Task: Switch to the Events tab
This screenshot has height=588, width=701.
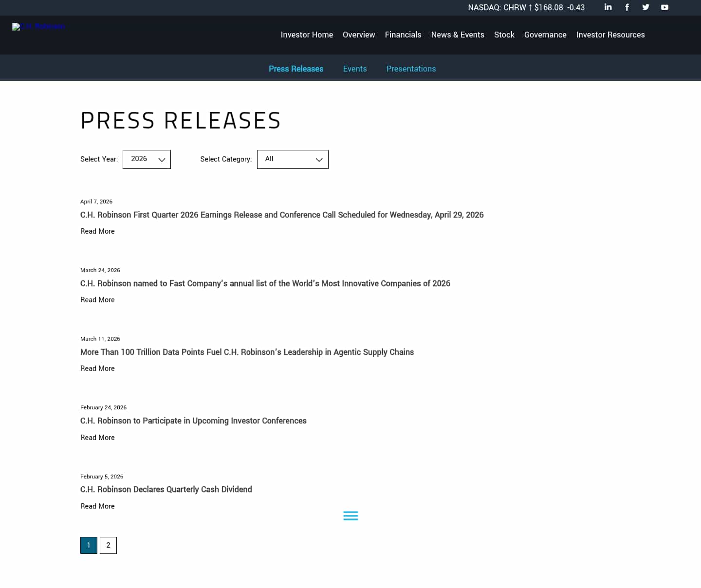Action: point(355,69)
